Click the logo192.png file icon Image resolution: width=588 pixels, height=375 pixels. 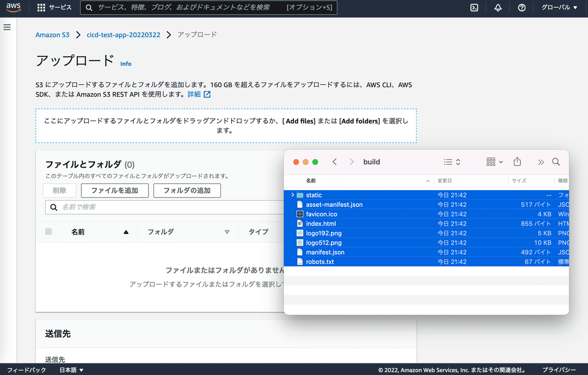coord(300,233)
